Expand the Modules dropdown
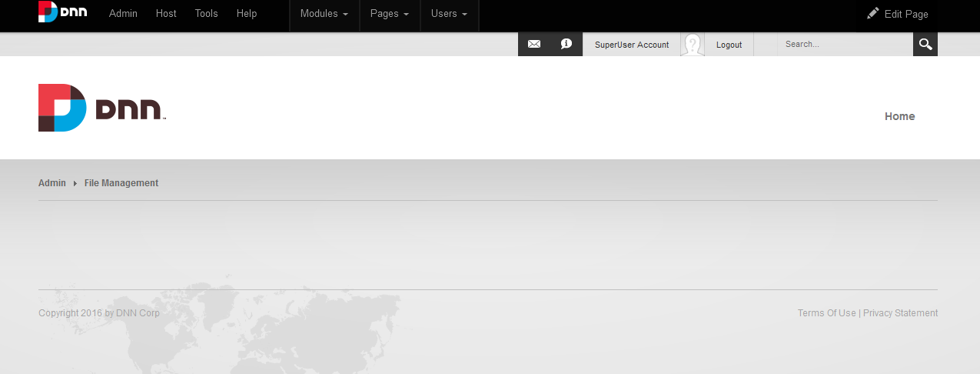980x374 pixels. pyautogui.click(x=324, y=14)
